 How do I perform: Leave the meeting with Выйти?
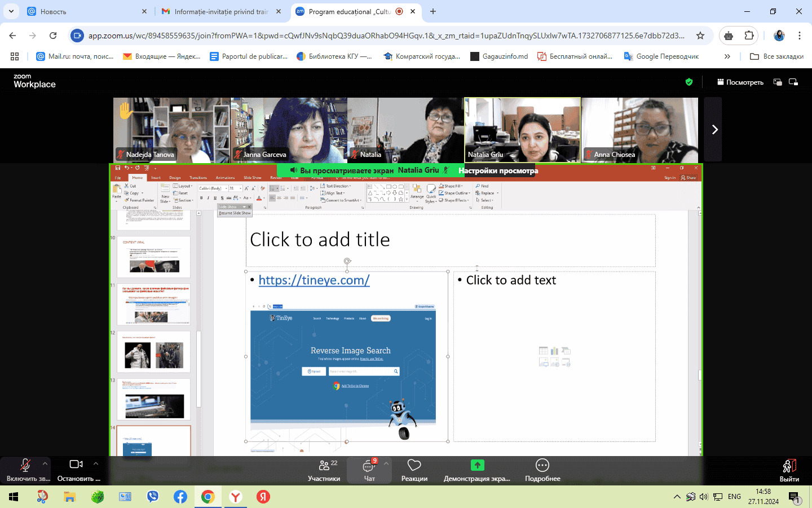coord(789,470)
